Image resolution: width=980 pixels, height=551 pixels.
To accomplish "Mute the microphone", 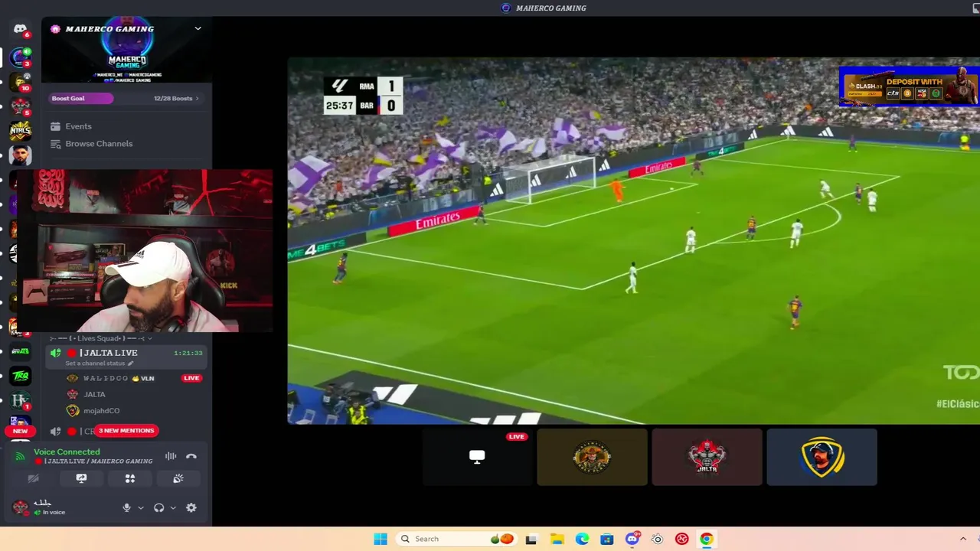I will 127,507.
